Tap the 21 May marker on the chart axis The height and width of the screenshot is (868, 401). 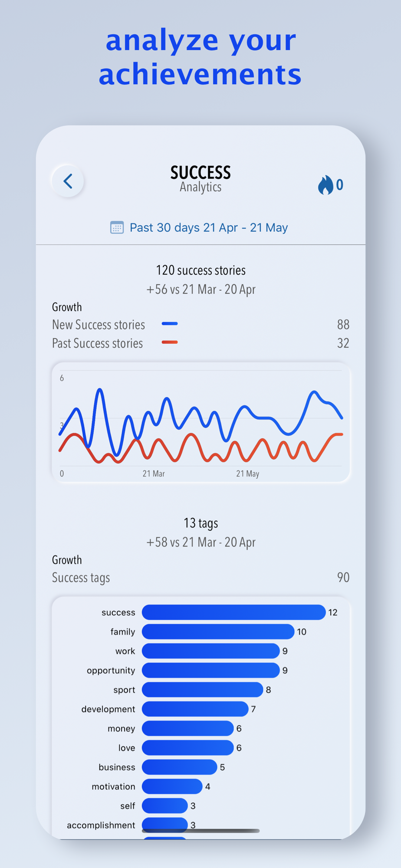tap(247, 473)
